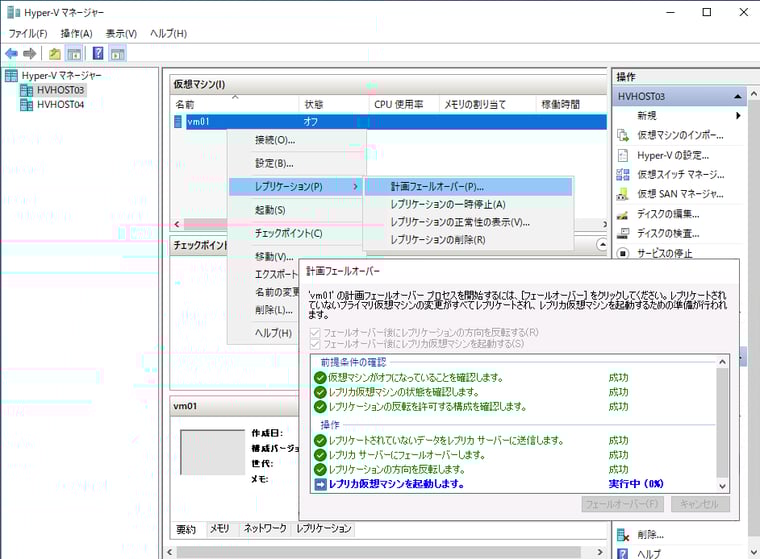The height and width of the screenshot is (559, 760).
Task: Click the 仮想マシンのインポート action icon
Action: coord(623,135)
